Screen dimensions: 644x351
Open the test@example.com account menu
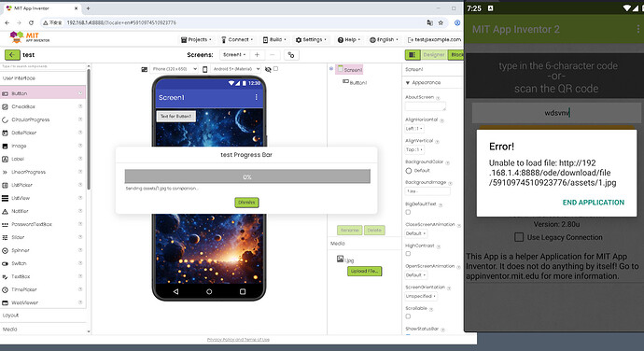pyautogui.click(x=434, y=39)
